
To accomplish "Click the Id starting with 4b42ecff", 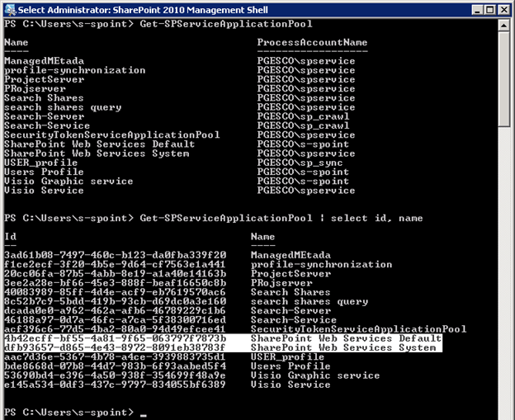I will pos(114,338).
